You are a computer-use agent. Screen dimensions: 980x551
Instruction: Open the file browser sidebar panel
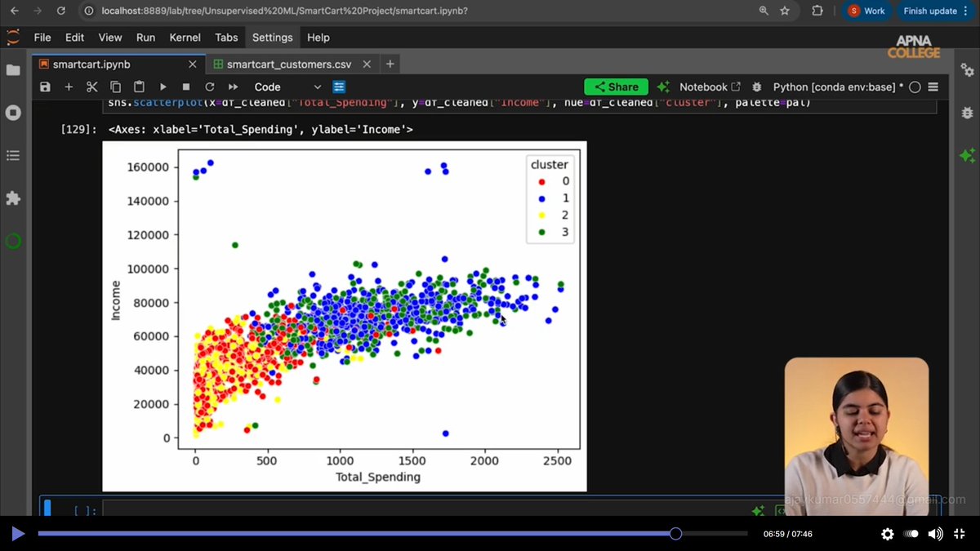coord(13,70)
